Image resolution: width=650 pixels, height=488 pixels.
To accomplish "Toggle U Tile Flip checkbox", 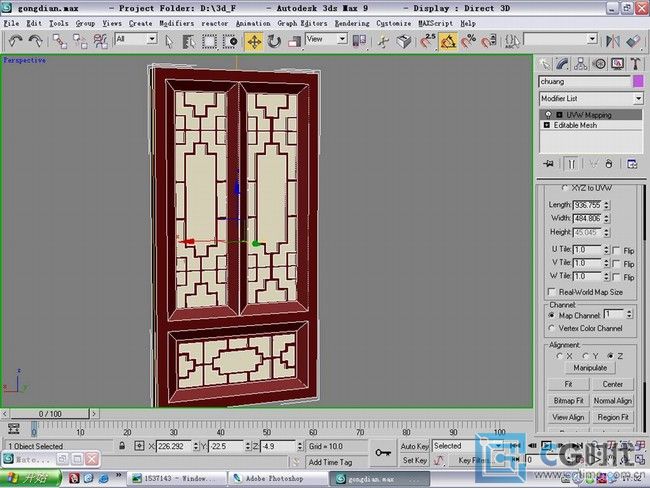I will (616, 250).
